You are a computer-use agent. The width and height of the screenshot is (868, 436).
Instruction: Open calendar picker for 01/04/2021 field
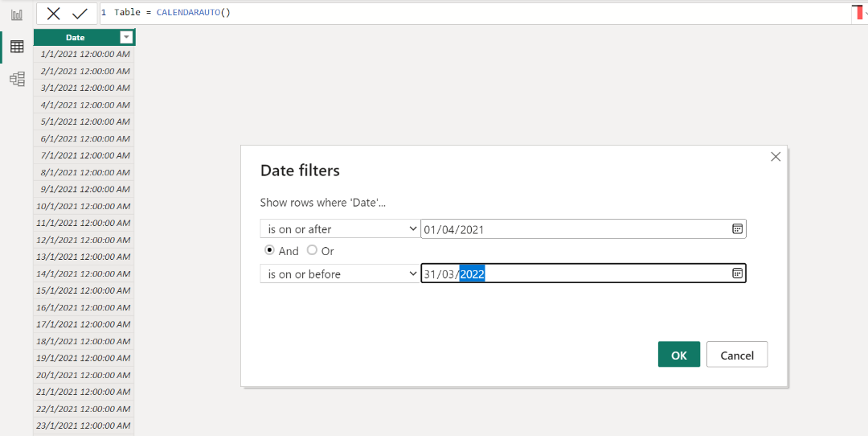point(737,228)
